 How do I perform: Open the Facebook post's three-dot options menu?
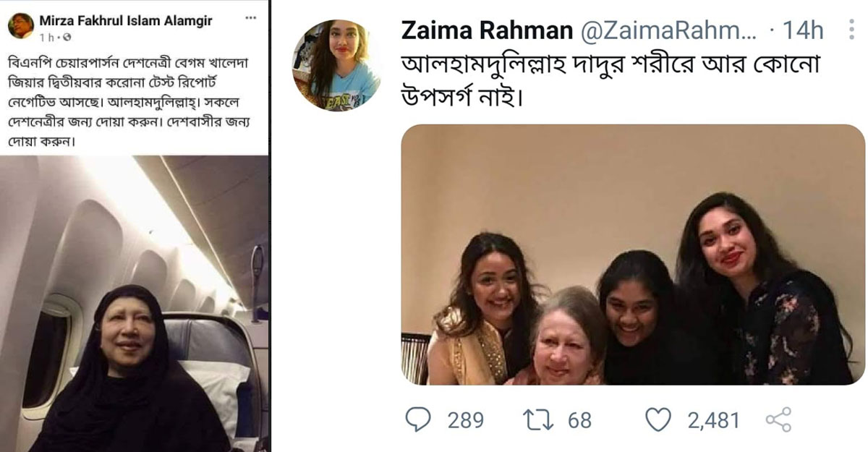251,19
